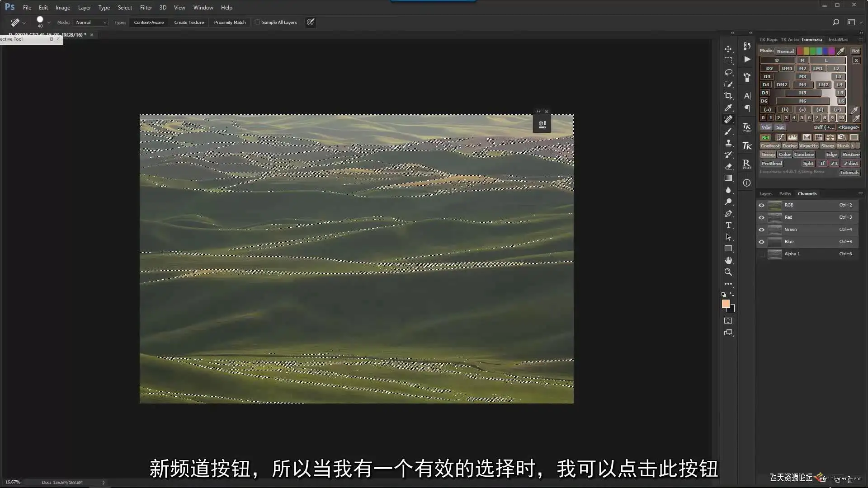Select the Crop tool
The width and height of the screenshot is (868, 488).
click(728, 96)
